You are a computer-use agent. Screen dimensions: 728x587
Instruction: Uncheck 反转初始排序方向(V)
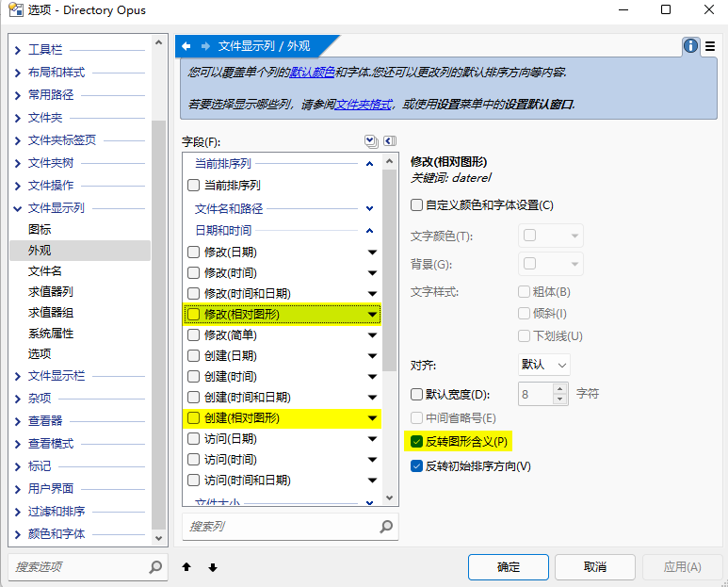(x=416, y=465)
